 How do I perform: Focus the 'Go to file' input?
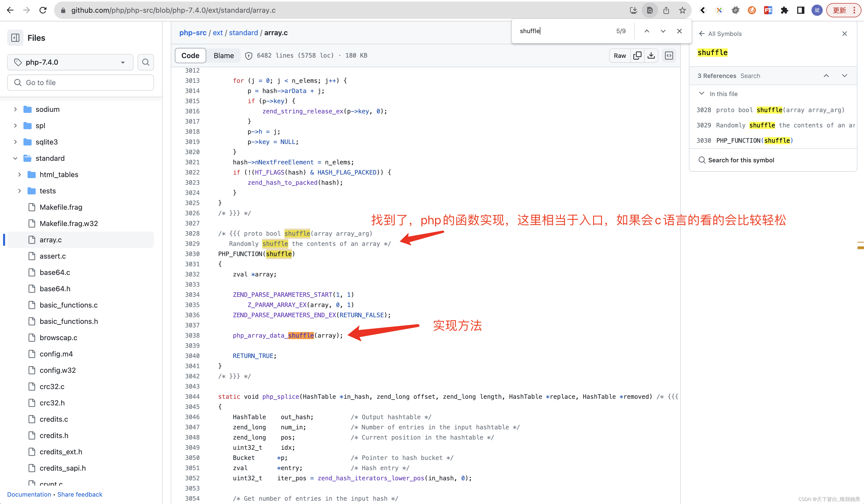[x=81, y=83]
